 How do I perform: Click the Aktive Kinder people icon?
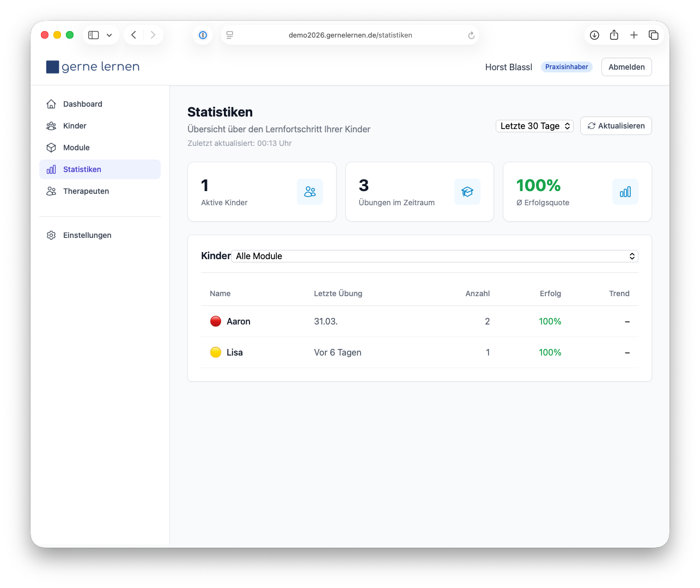310,192
